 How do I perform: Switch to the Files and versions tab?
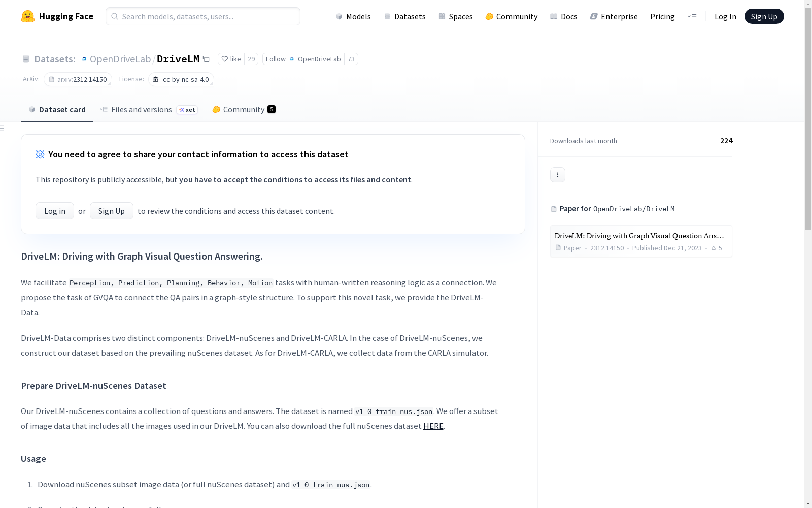[x=149, y=110]
